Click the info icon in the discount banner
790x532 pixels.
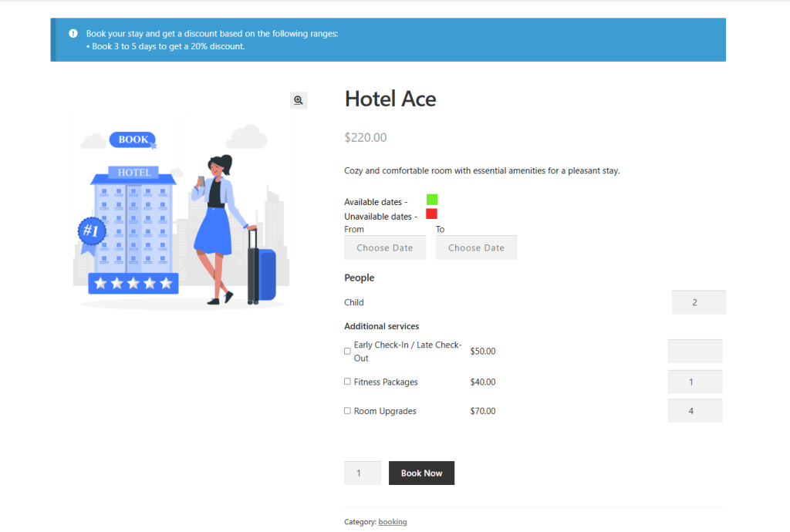pos(73,33)
